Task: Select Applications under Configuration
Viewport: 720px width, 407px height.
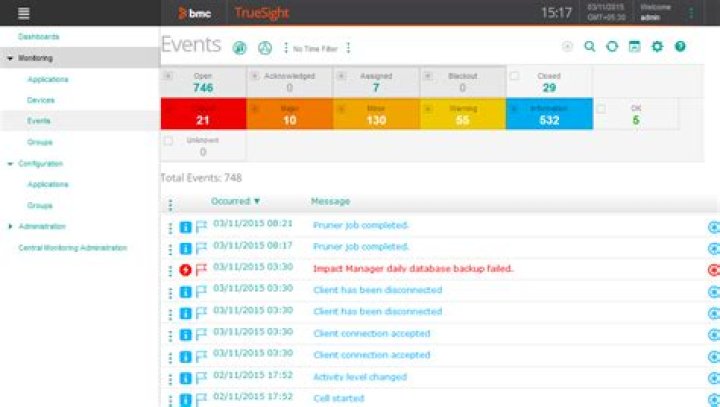Action: click(x=48, y=184)
